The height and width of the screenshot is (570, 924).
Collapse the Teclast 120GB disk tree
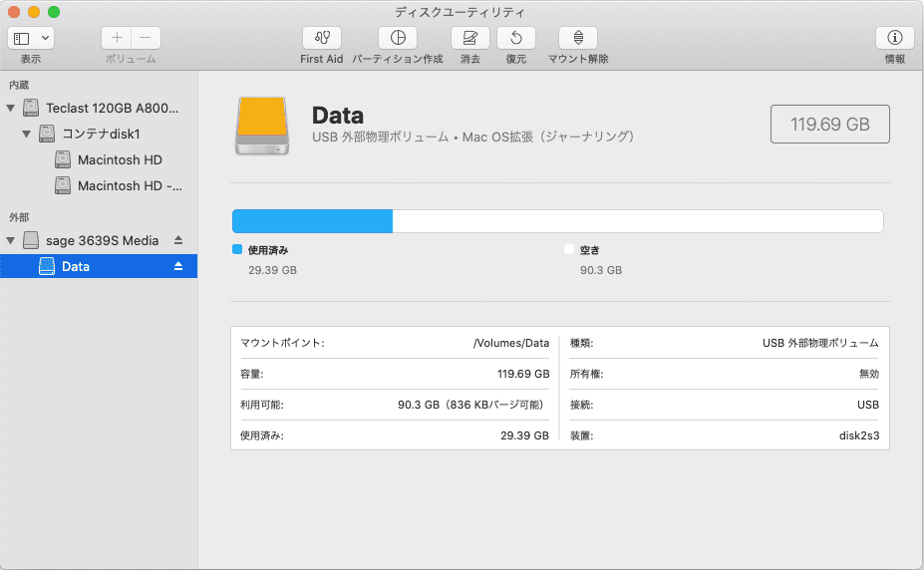pyautogui.click(x=11, y=109)
